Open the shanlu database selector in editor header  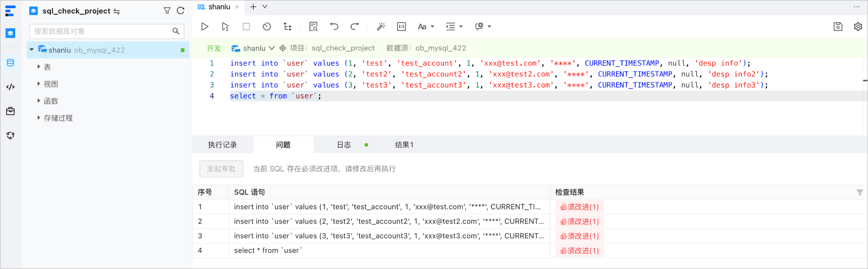click(253, 48)
